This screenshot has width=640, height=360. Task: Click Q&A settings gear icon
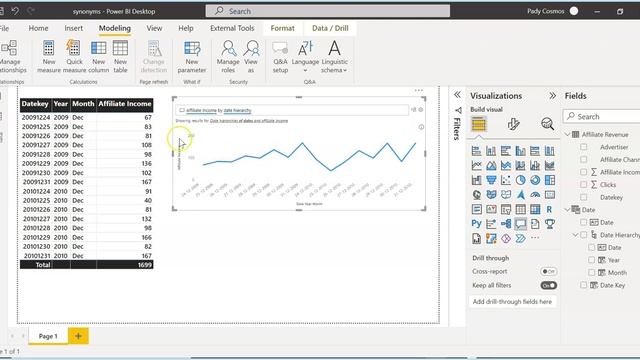421,109
